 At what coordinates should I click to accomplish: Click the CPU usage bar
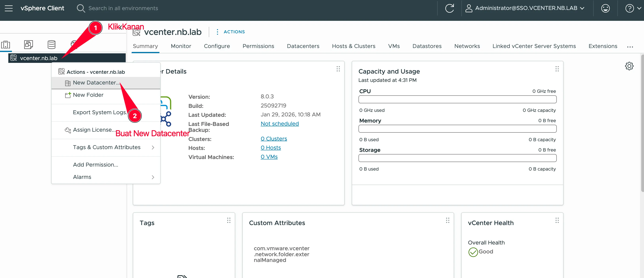pos(457,99)
